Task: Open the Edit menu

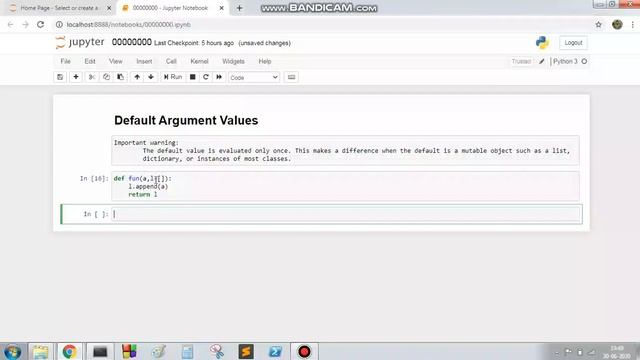Action: (90, 62)
